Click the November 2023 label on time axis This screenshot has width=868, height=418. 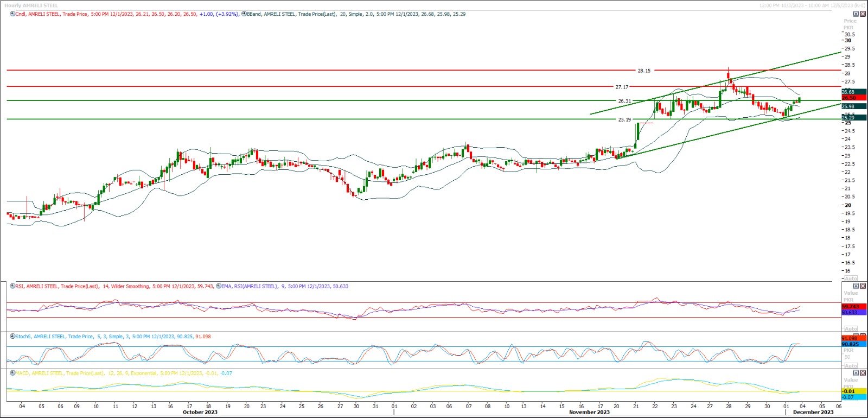coord(589,412)
